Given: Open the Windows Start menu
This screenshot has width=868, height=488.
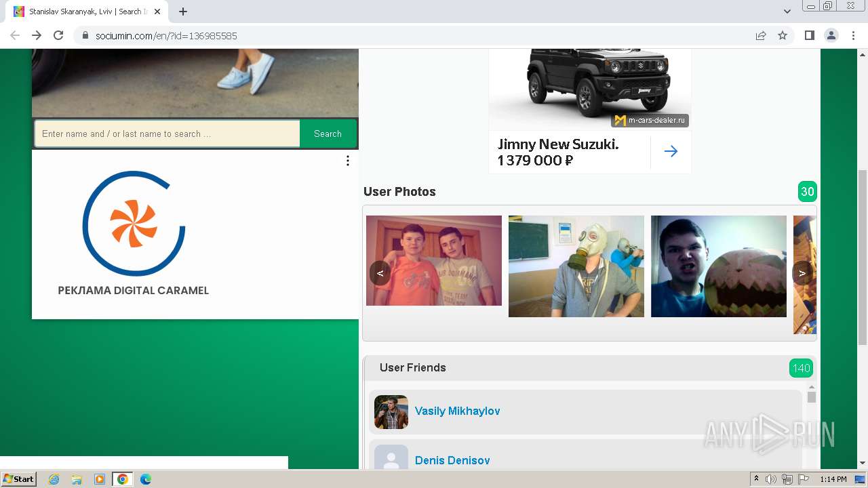Looking at the screenshot, I should [18, 479].
